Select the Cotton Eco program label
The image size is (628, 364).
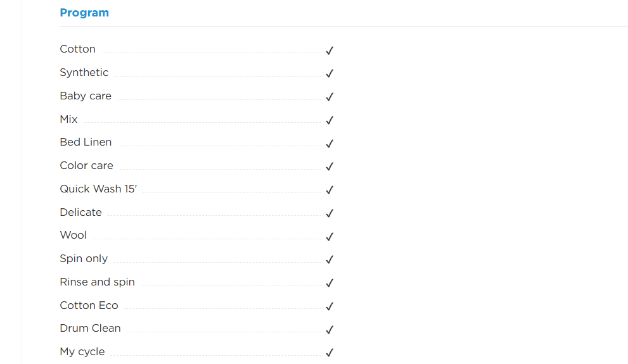tap(89, 305)
